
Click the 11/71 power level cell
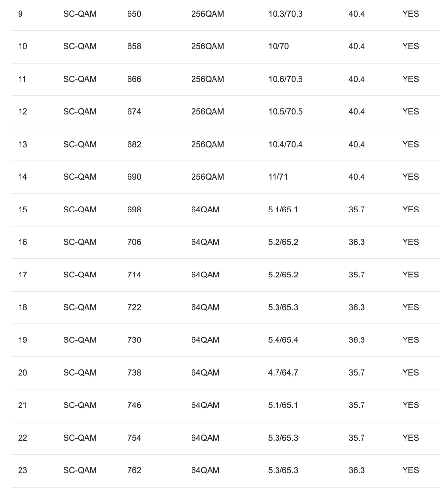coord(278,177)
